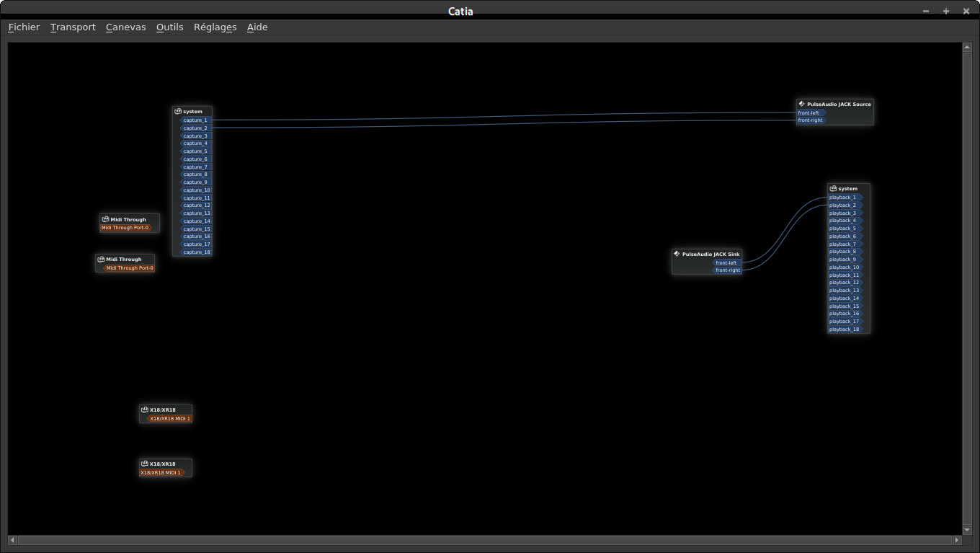Pick the playback_17 port
980x553 pixels.
[x=845, y=322]
